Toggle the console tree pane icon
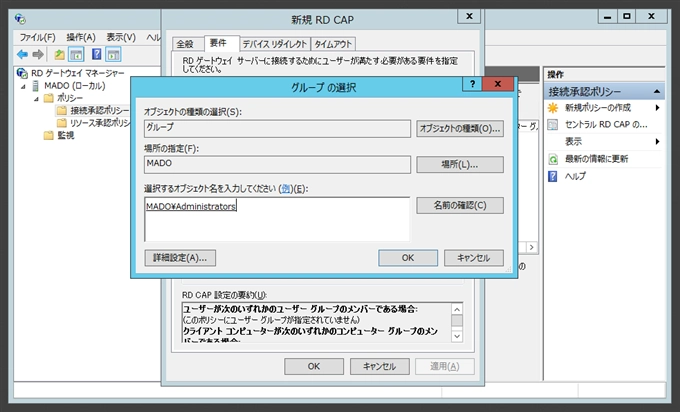680x412 pixels. tap(76, 55)
